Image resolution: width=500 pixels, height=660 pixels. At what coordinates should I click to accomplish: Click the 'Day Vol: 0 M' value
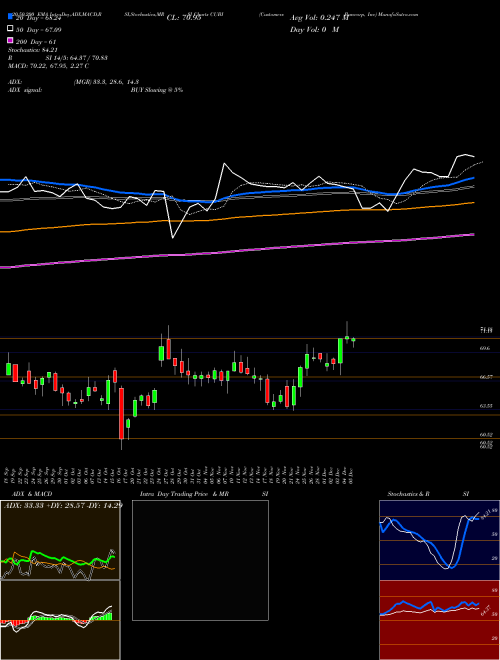pyautogui.click(x=314, y=29)
